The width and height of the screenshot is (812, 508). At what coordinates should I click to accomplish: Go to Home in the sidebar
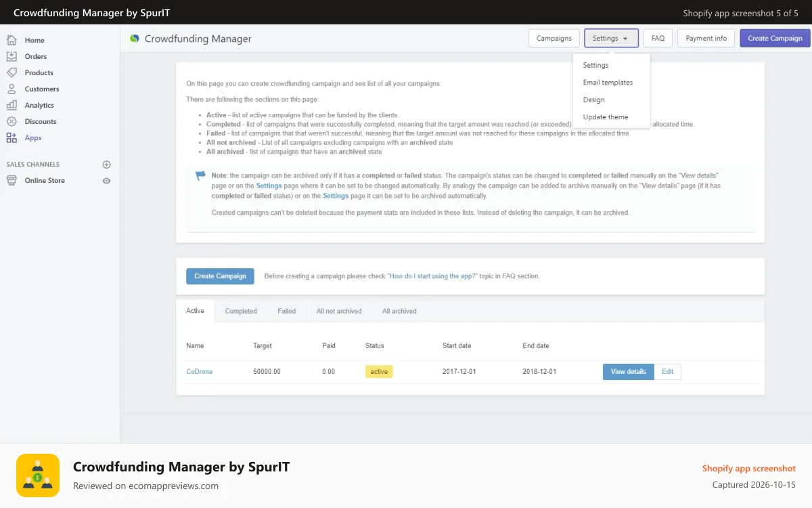coord(35,40)
